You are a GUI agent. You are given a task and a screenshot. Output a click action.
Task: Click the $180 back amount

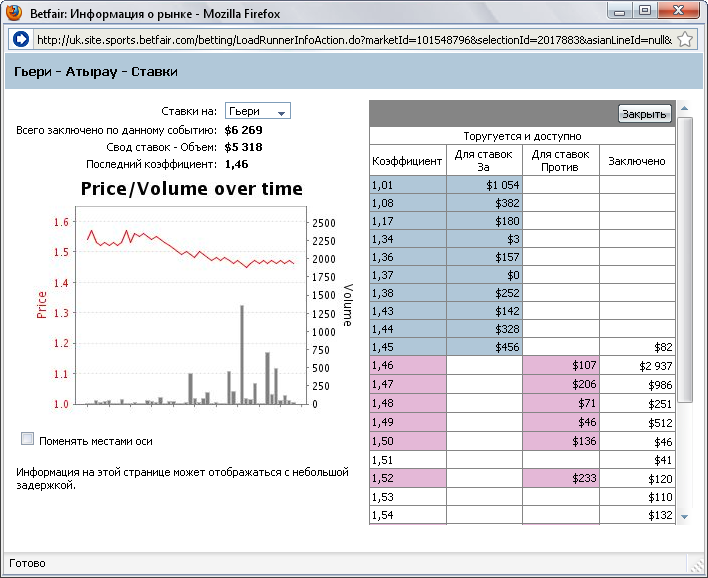coord(507,221)
